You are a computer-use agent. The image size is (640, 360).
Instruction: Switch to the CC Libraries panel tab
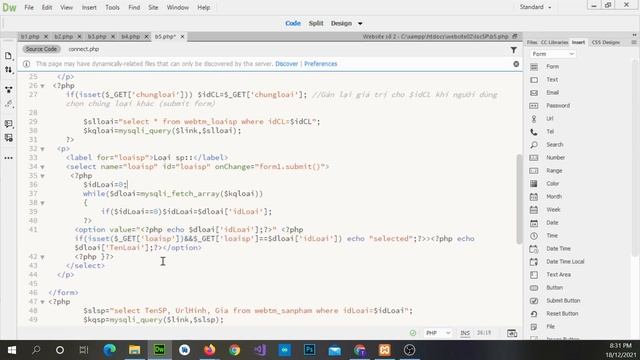pyautogui.click(x=554, y=42)
